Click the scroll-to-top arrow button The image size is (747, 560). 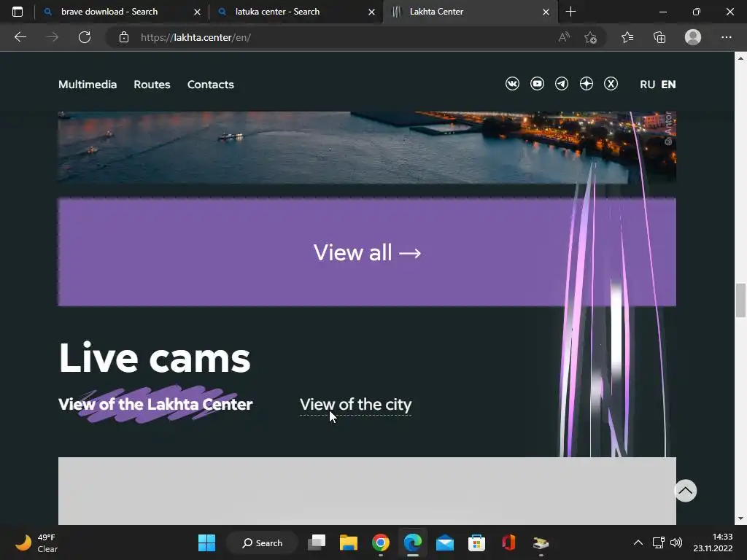[x=686, y=491]
